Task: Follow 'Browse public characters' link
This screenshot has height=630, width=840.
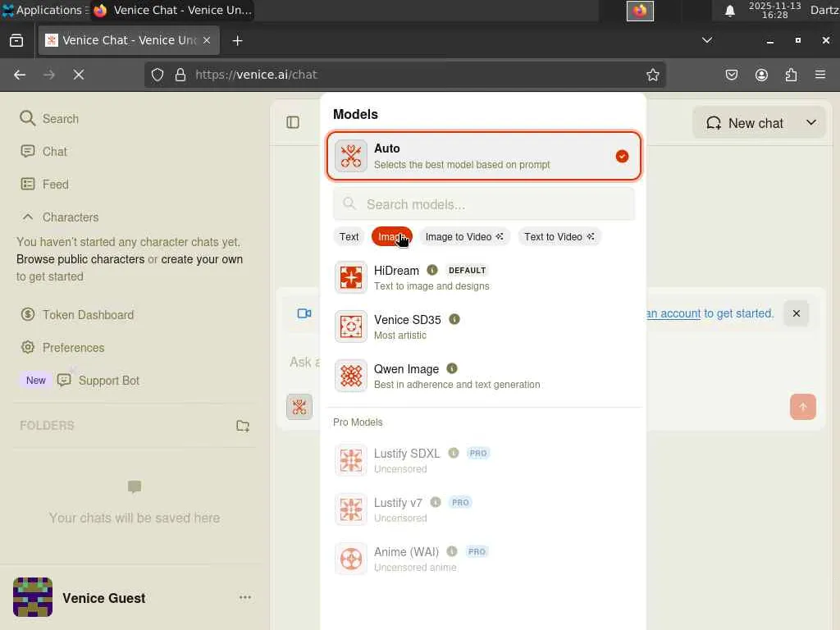Action: (x=80, y=259)
